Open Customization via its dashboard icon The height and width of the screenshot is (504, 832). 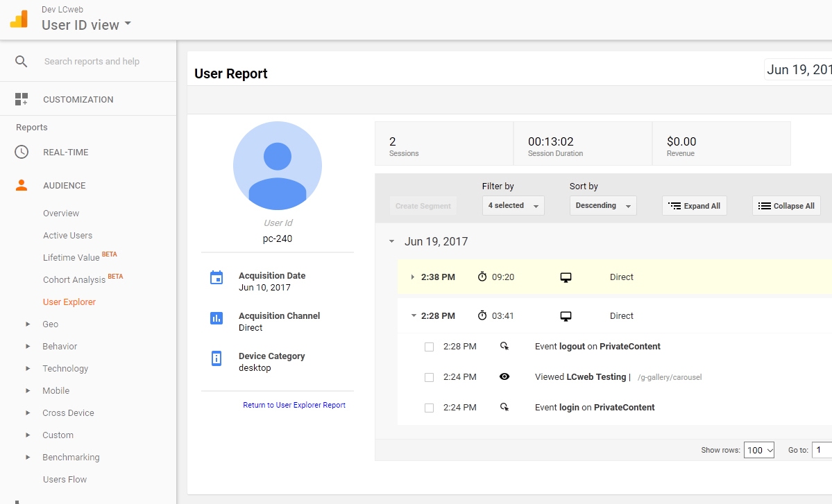(x=22, y=99)
